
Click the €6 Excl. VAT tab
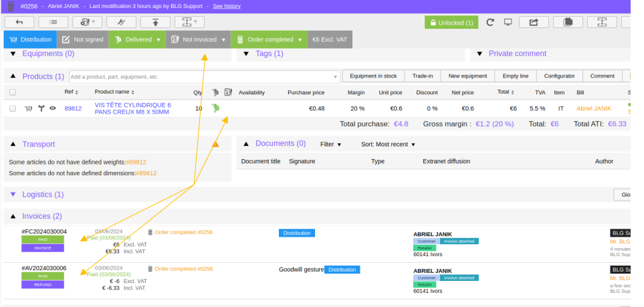tap(330, 39)
